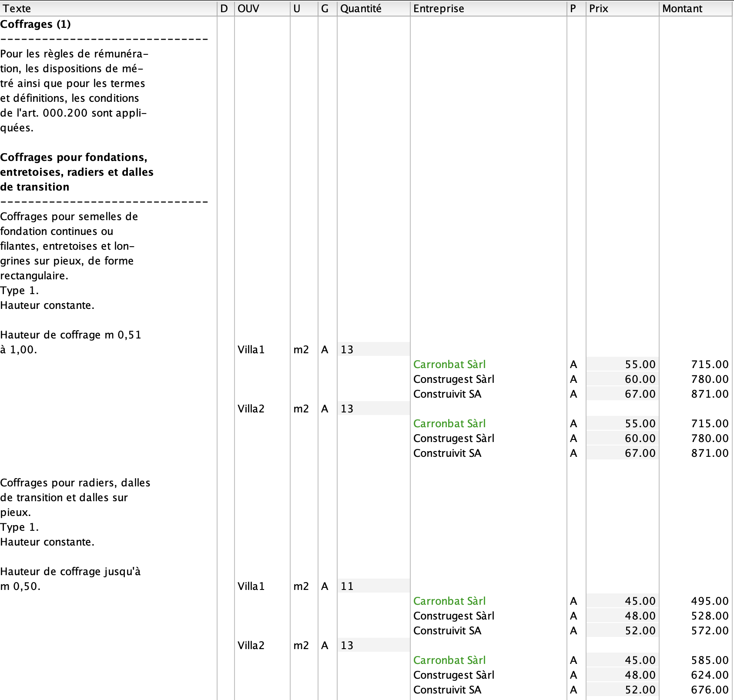Select the P column header

[576, 9]
